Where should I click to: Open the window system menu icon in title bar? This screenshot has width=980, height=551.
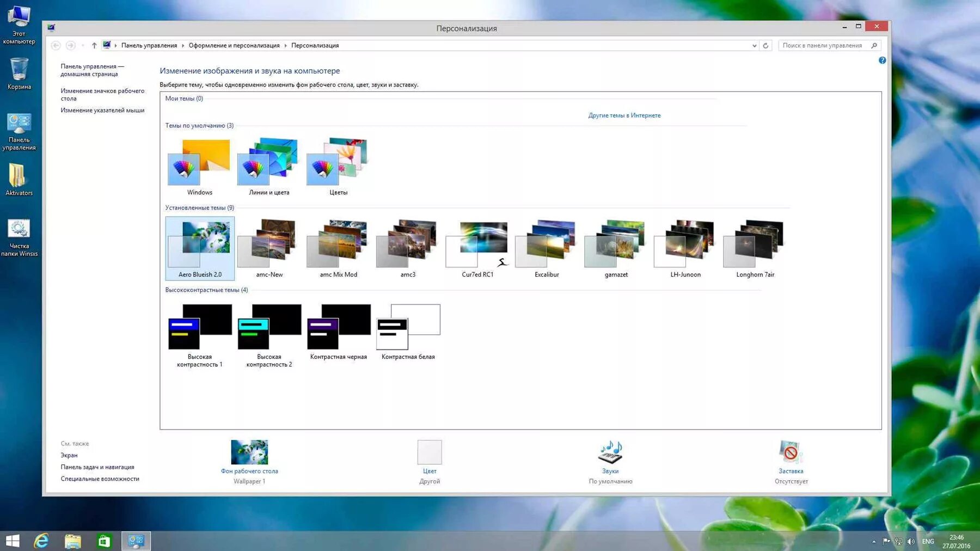(x=51, y=28)
